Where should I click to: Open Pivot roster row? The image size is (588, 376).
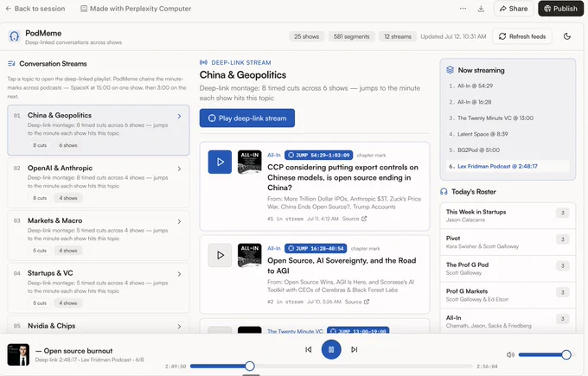tap(508, 242)
